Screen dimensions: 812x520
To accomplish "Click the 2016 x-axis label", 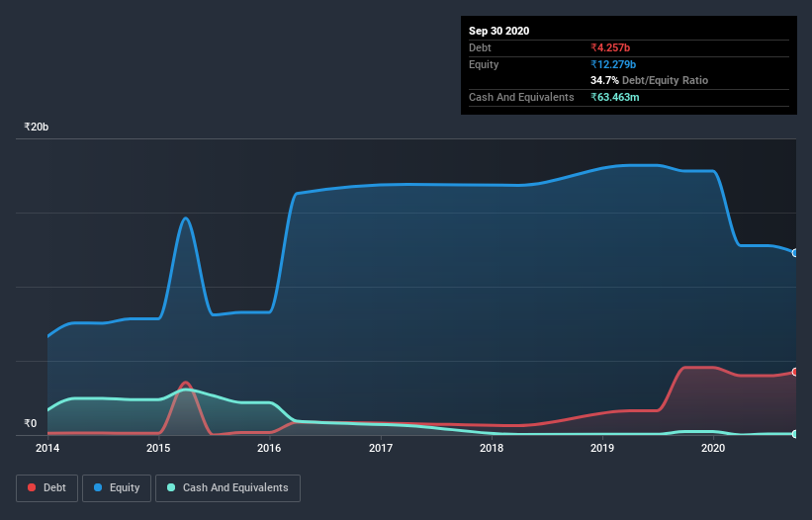I will point(269,448).
